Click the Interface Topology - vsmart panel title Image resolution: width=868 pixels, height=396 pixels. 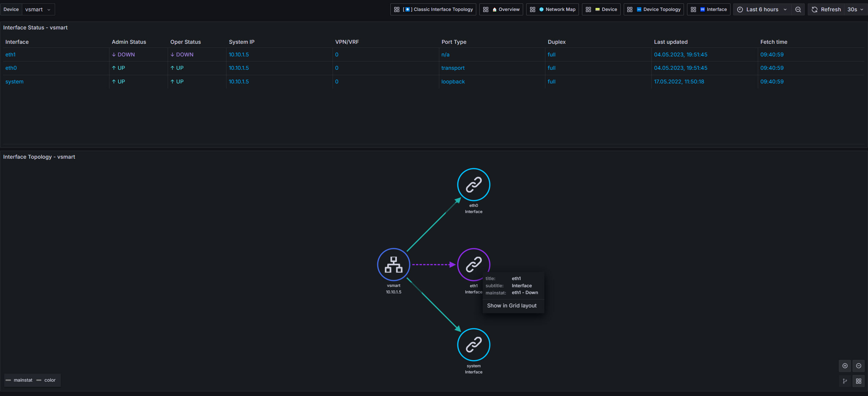(x=39, y=157)
